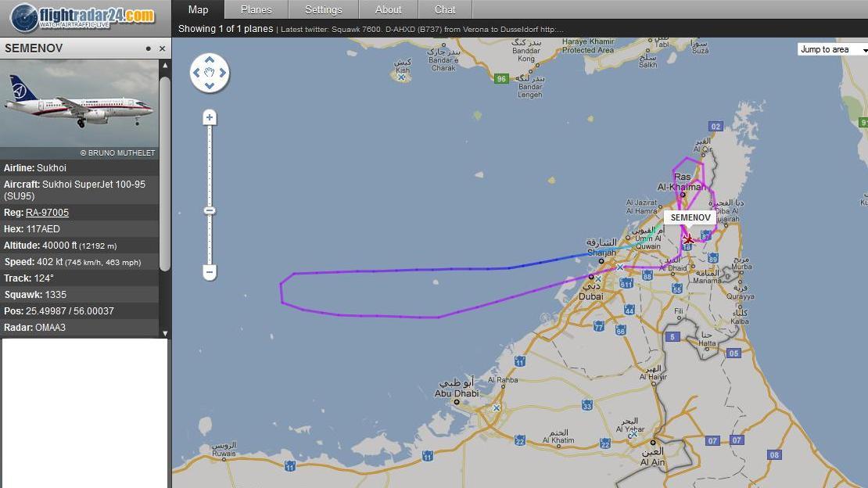Pan map down with bottom arrow

210,85
